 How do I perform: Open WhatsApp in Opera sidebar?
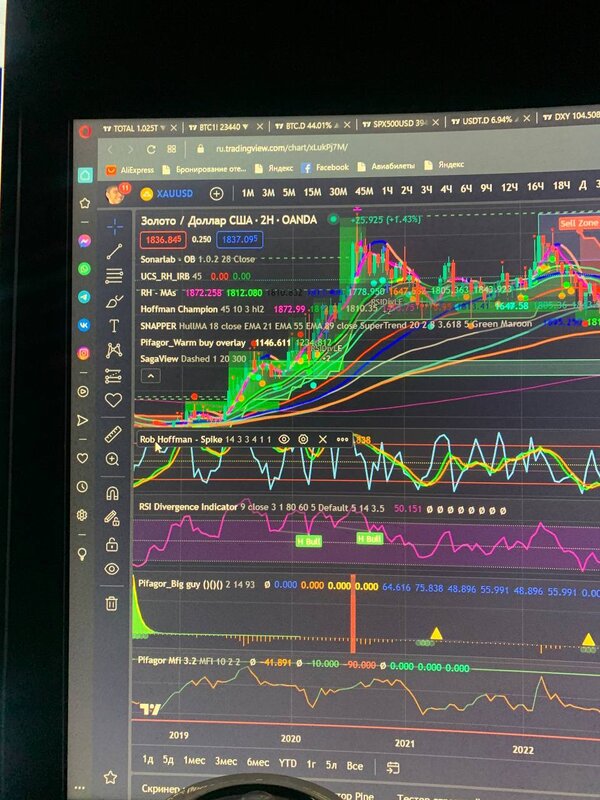[x=84, y=268]
